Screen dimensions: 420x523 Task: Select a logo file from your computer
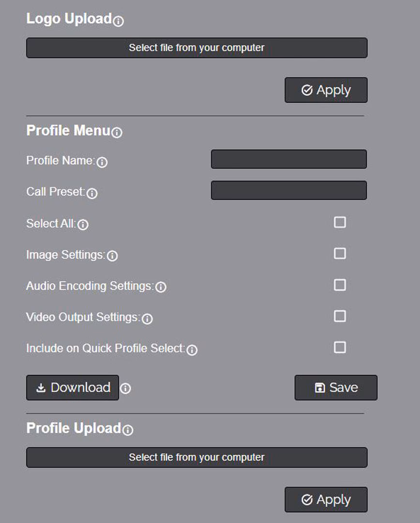point(196,47)
